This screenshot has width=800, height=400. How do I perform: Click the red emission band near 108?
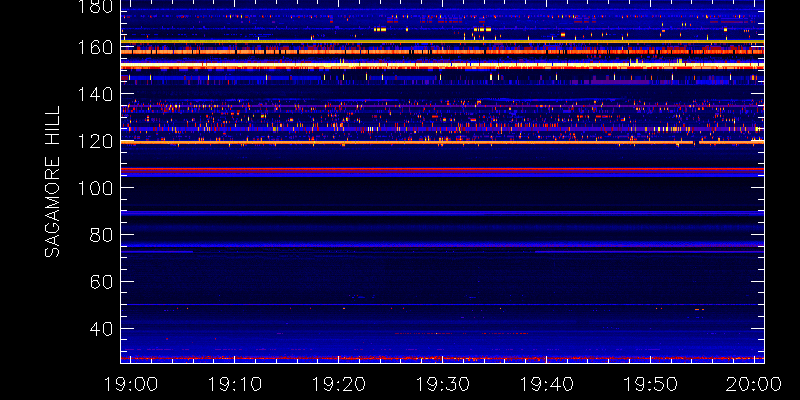442,169
